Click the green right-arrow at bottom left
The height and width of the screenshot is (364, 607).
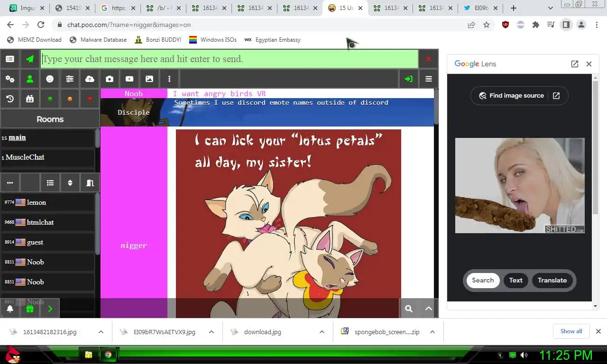click(50, 309)
